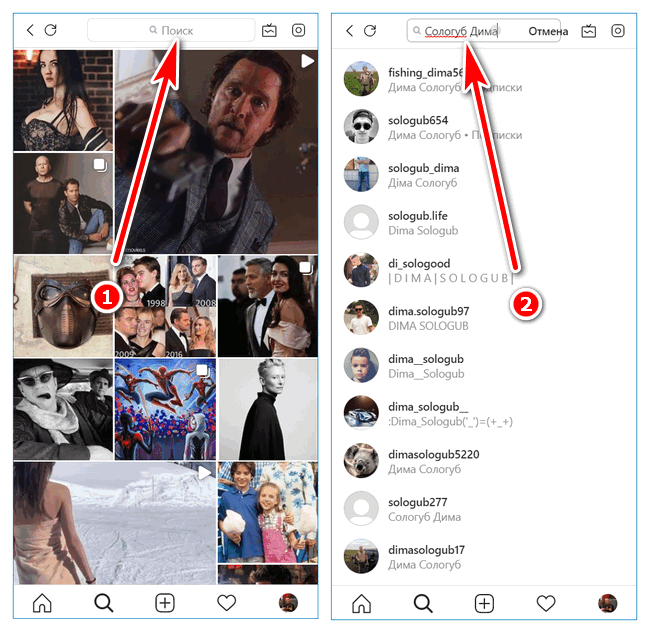Select the sologub277 account
This screenshot has height=633, width=650.
[x=484, y=509]
